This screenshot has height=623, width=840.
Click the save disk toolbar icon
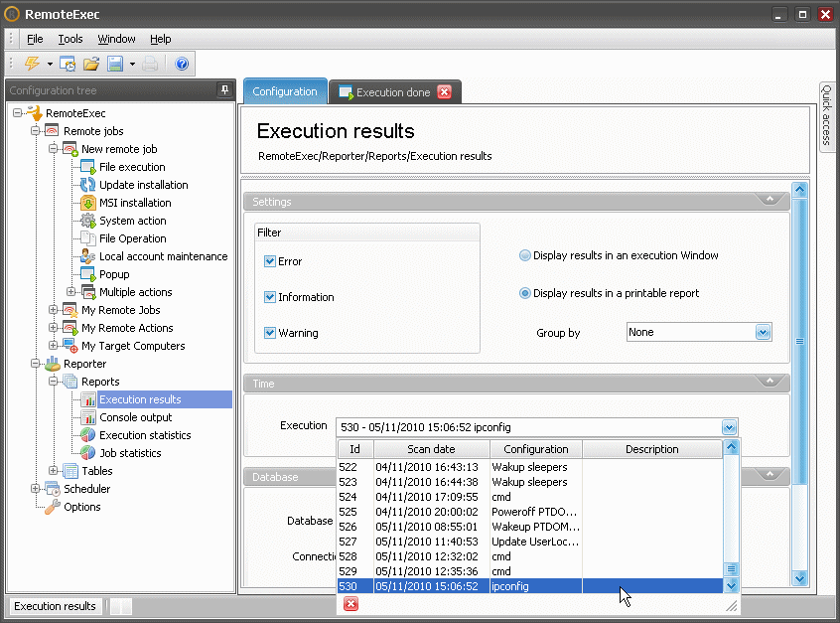[x=115, y=64]
